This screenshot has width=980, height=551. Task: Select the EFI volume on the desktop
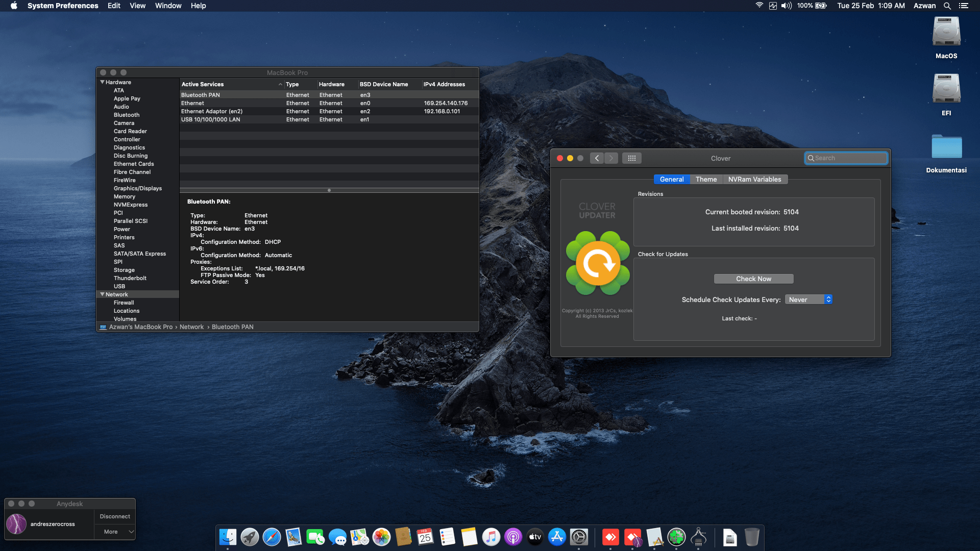946,95
